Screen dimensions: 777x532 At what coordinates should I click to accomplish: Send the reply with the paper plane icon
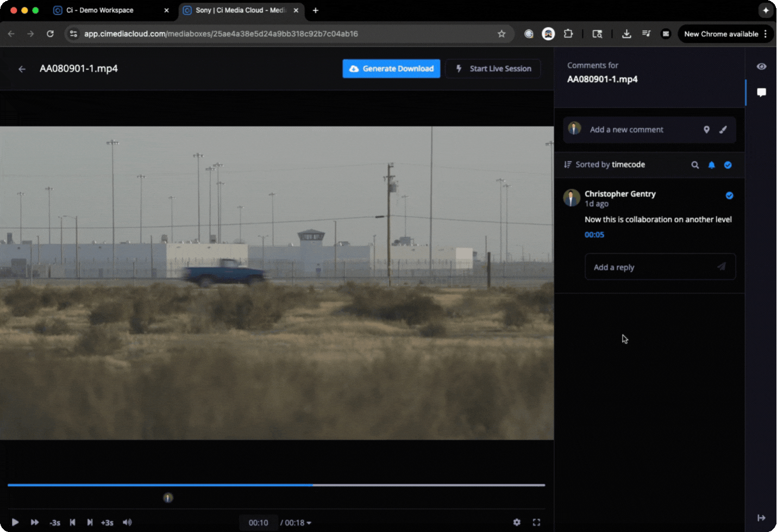click(722, 266)
